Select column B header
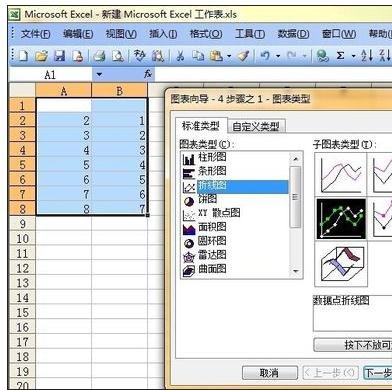Viewport: 392px width, 390px height. [119, 91]
